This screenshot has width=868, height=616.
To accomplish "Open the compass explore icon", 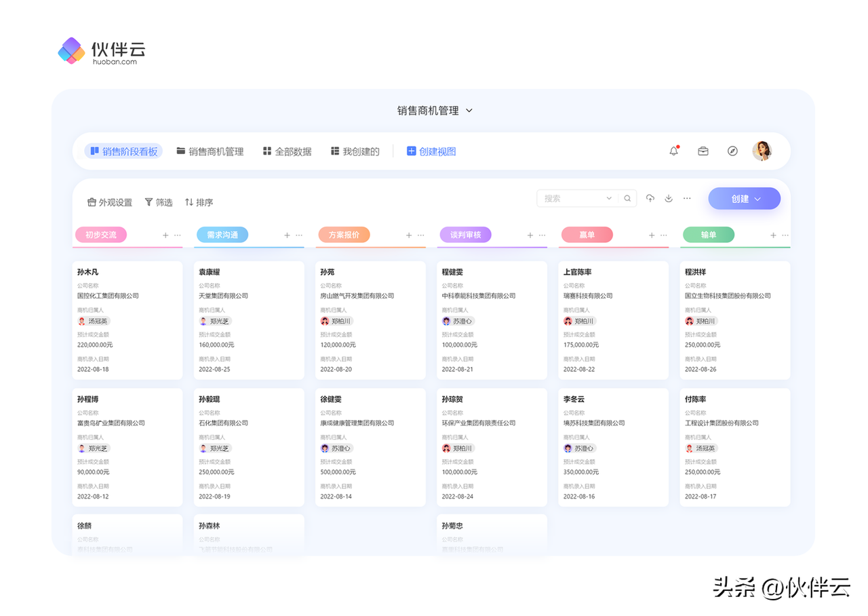I will (x=732, y=151).
